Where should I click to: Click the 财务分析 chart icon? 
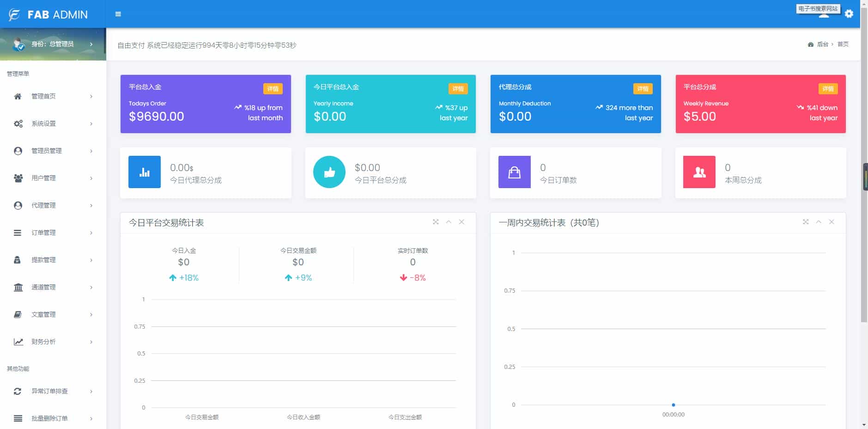pyautogui.click(x=18, y=342)
